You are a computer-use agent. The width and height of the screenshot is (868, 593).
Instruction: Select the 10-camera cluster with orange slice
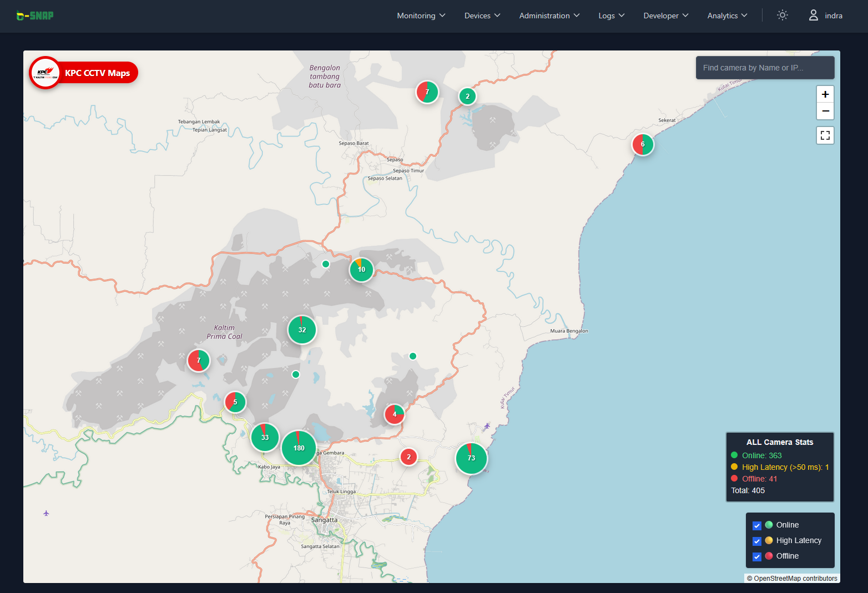361,270
